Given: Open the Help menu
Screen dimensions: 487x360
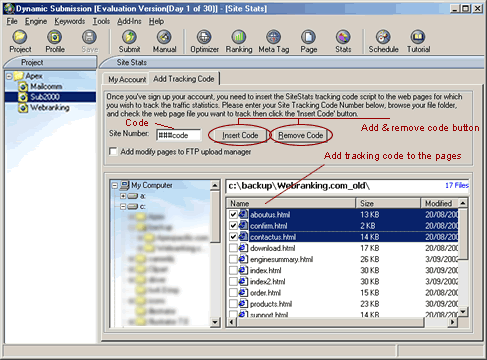Looking at the screenshot, I should point(156,22).
